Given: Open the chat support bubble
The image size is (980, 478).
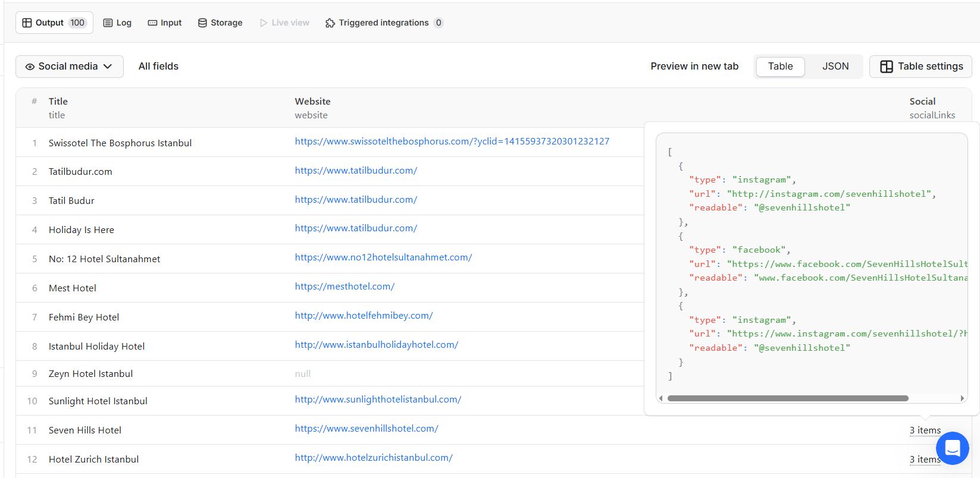Looking at the screenshot, I should click(x=952, y=448).
